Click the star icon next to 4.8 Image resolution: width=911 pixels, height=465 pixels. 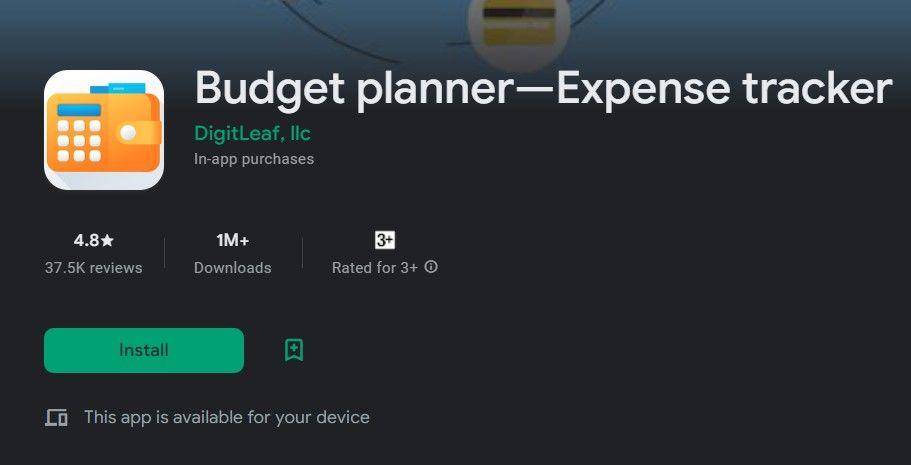click(107, 240)
